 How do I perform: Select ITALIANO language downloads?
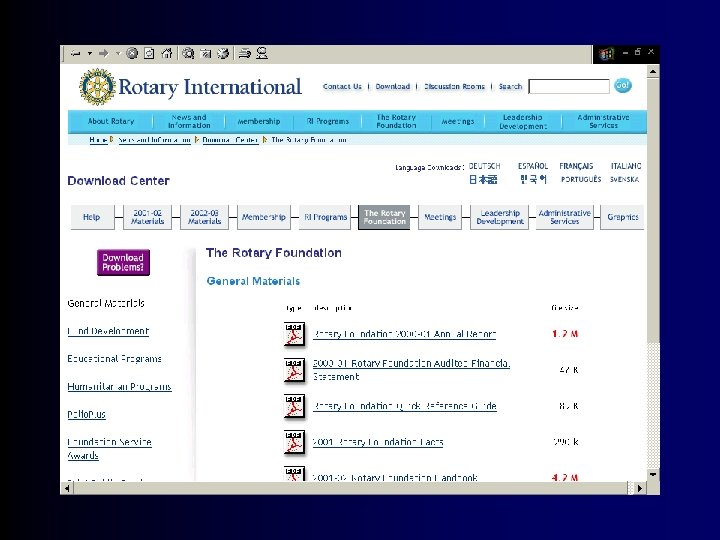pyautogui.click(x=625, y=166)
